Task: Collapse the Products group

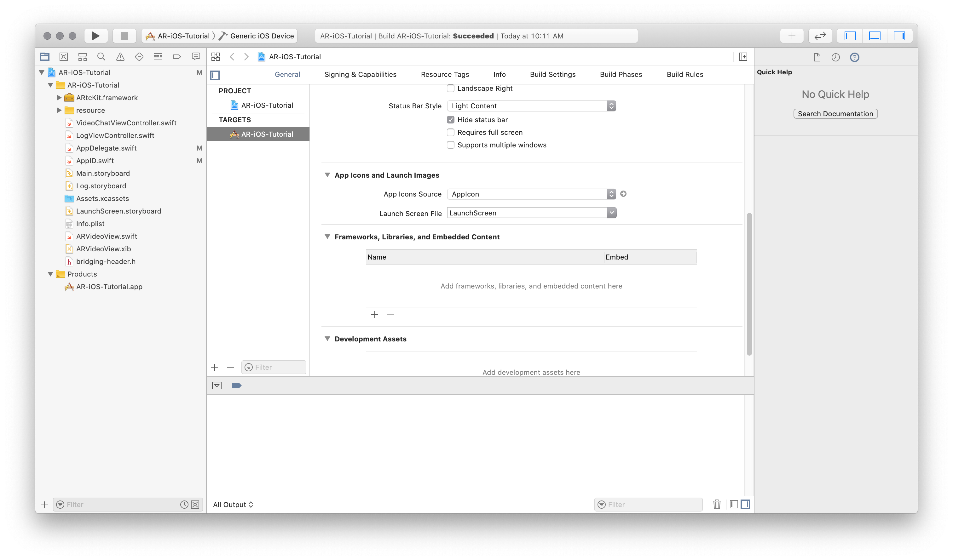Action: pos(50,274)
